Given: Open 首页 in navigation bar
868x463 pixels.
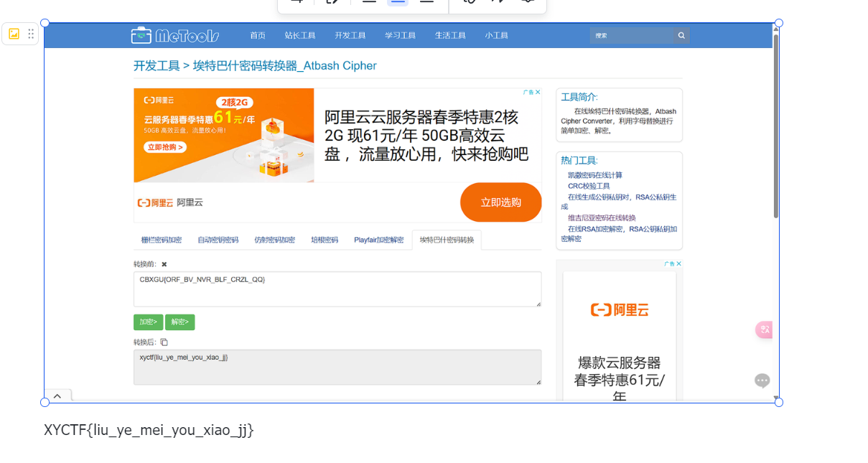Looking at the screenshot, I should click(x=258, y=35).
